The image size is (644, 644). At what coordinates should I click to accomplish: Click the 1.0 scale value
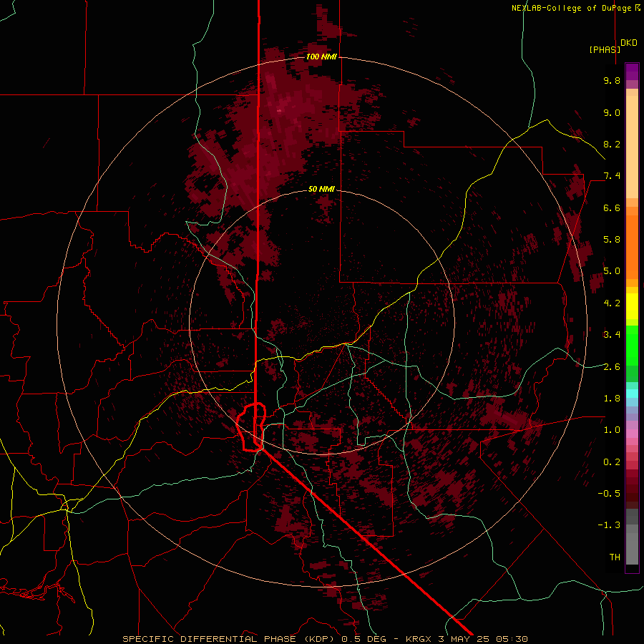(x=612, y=430)
